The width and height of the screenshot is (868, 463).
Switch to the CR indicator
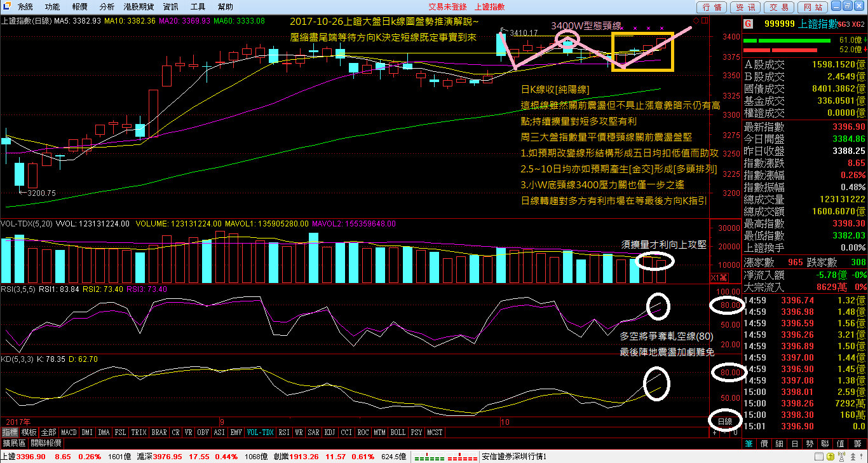176,432
